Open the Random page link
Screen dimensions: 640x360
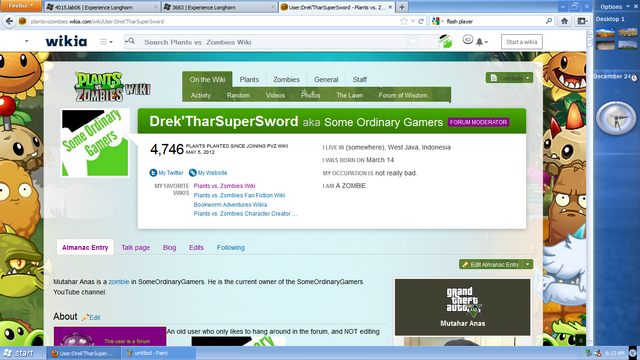coord(238,95)
